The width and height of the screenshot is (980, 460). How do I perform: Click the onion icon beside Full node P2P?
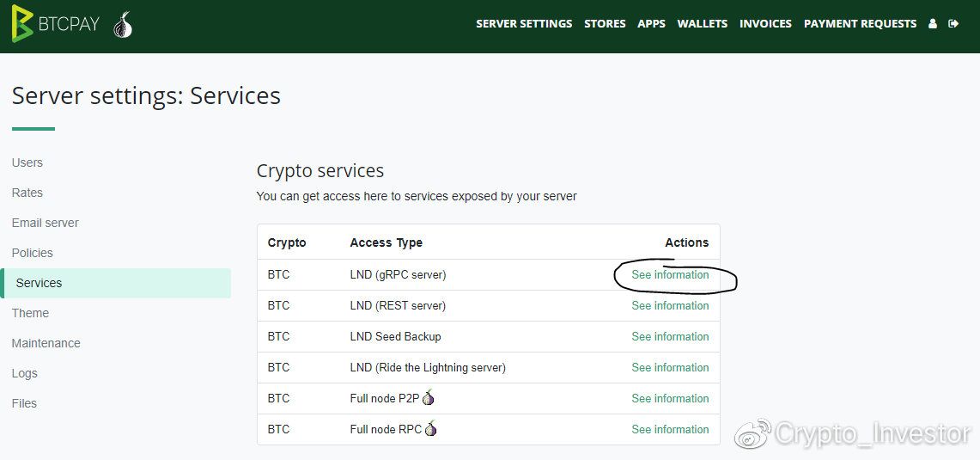pyautogui.click(x=429, y=398)
